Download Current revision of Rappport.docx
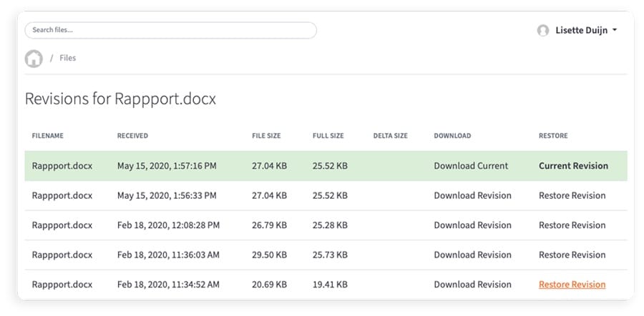The image size is (644, 316). (x=471, y=166)
